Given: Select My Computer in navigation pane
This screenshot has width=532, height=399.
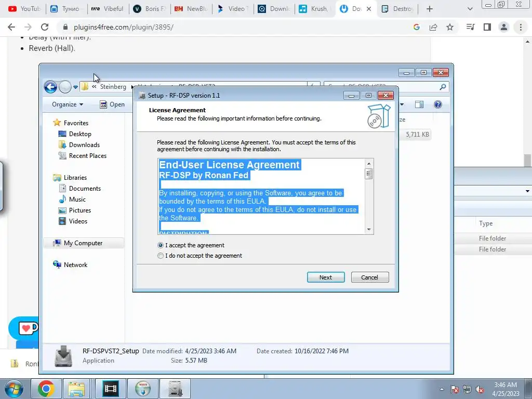Looking at the screenshot, I should pyautogui.click(x=84, y=243).
